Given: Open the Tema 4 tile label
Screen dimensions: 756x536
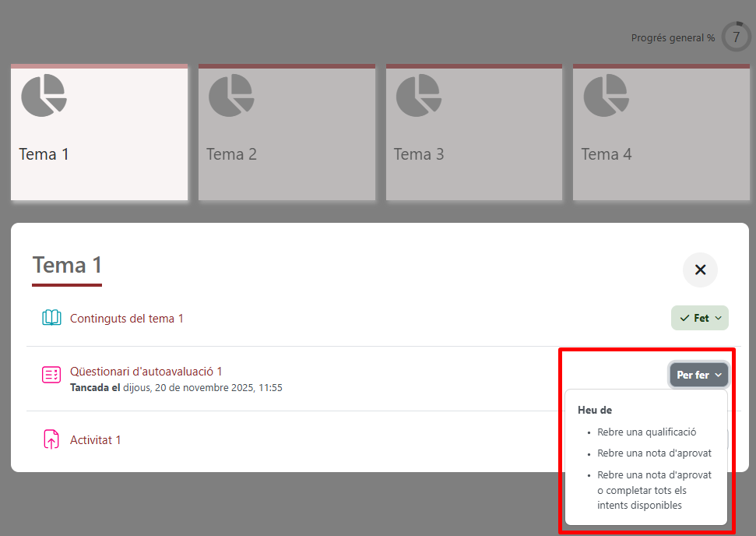Looking at the screenshot, I should coord(606,154).
